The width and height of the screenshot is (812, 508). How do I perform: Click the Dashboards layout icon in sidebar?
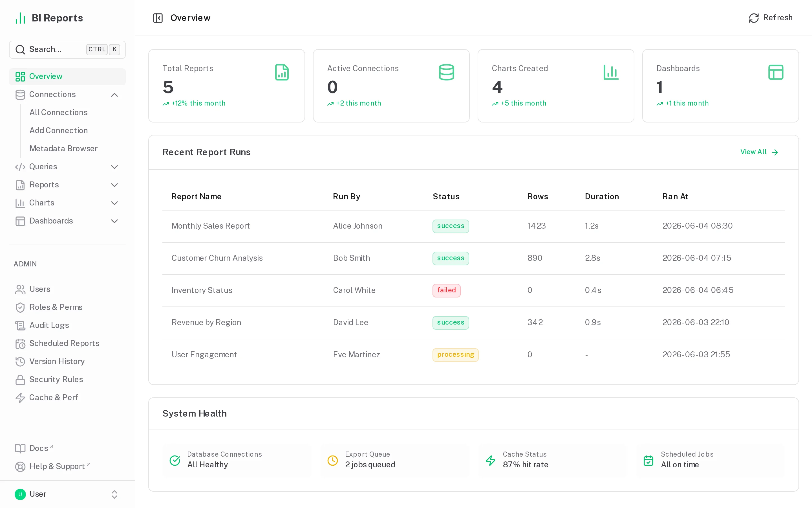20,221
